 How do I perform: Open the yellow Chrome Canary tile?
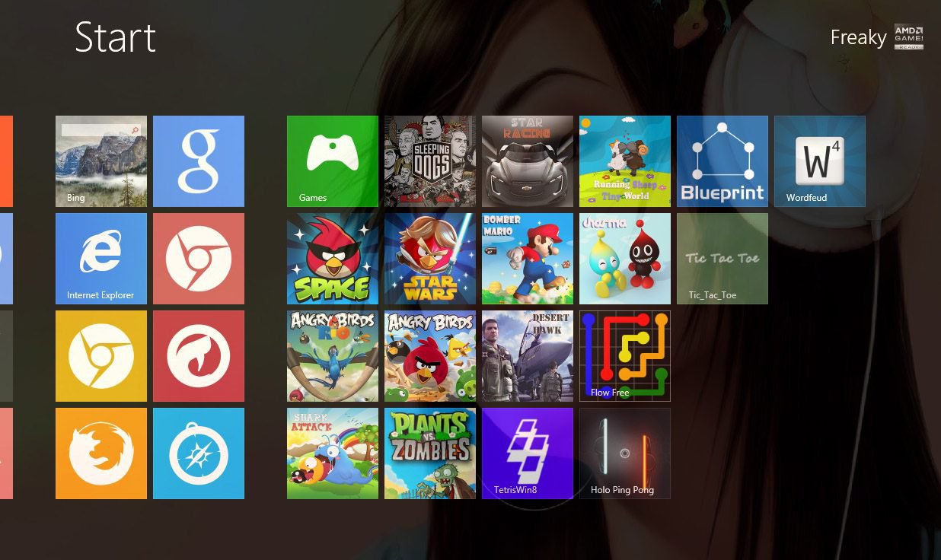tap(101, 356)
